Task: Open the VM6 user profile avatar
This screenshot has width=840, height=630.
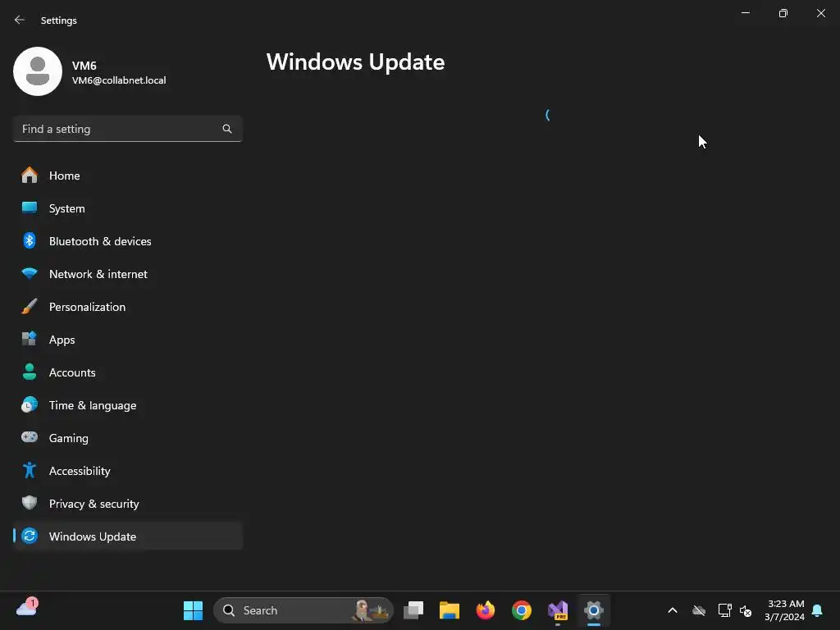Action: [x=38, y=71]
